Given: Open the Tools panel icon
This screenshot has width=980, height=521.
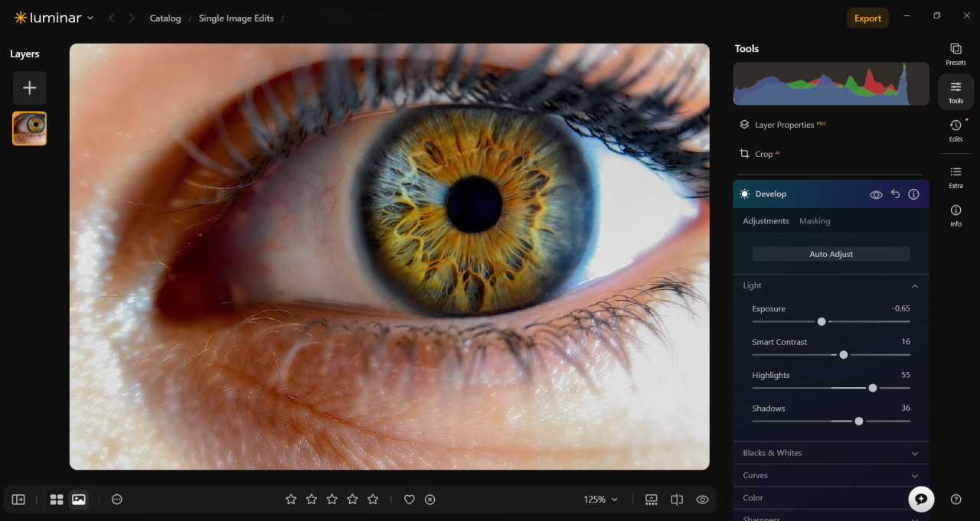Looking at the screenshot, I should (x=955, y=92).
